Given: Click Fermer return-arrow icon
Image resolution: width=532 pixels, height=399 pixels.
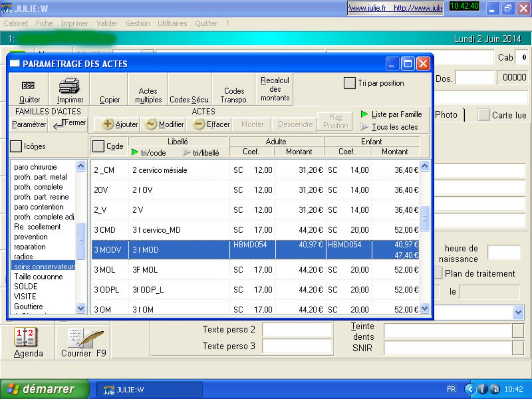Looking at the screenshot, I should 59,124.
